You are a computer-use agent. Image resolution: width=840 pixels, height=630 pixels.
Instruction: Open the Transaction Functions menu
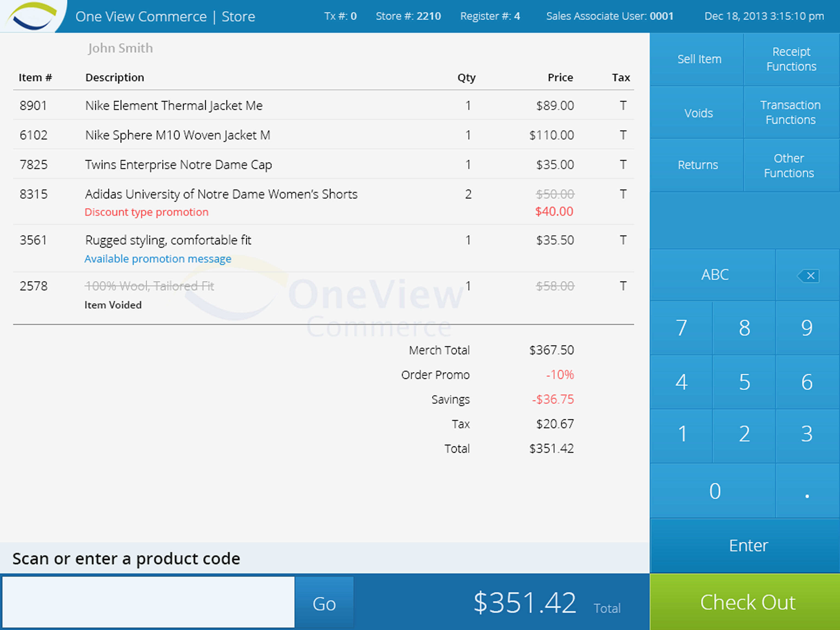pyautogui.click(x=790, y=112)
